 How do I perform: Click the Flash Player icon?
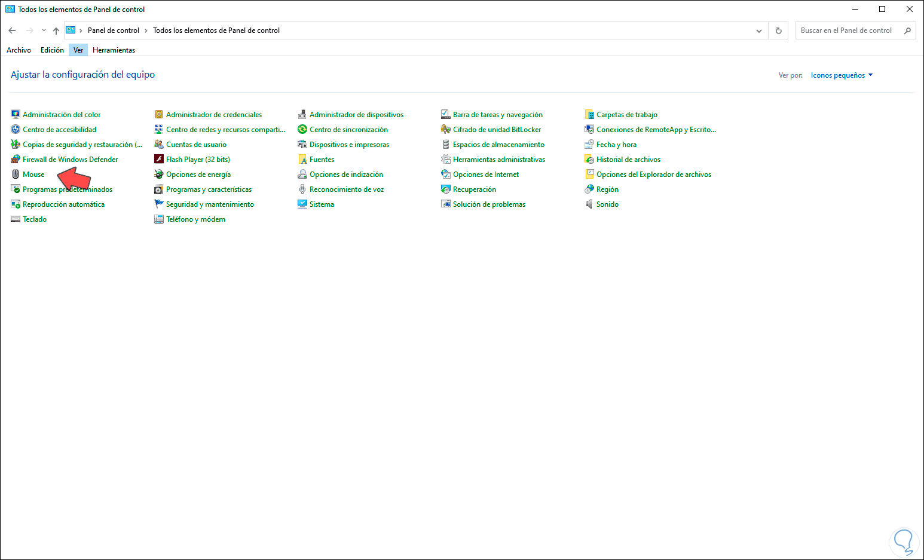159,159
